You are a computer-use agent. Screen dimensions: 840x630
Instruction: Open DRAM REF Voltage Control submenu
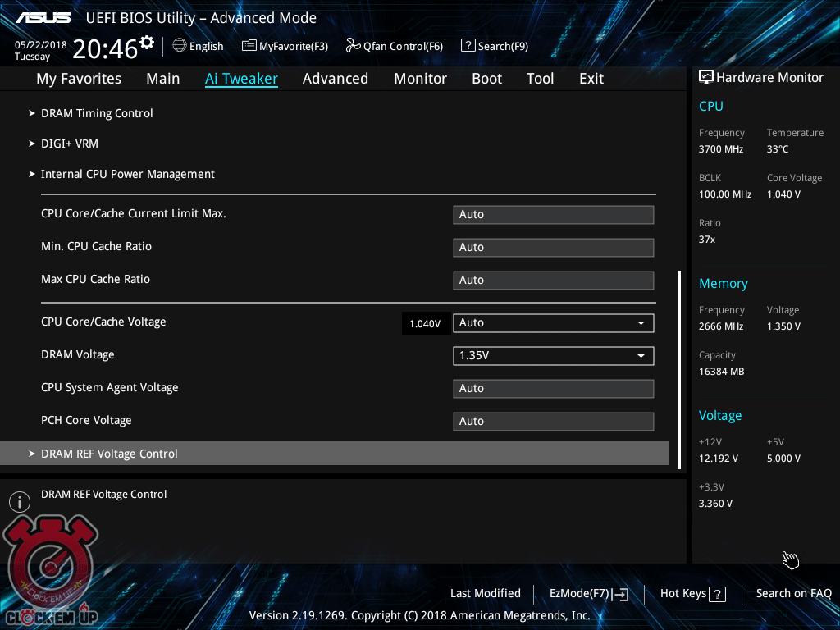[109, 454]
